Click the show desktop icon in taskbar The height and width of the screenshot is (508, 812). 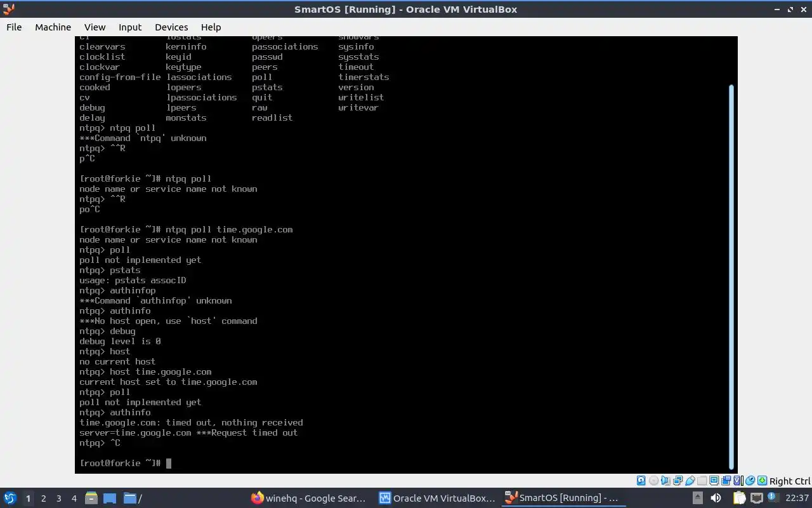pos(110,498)
